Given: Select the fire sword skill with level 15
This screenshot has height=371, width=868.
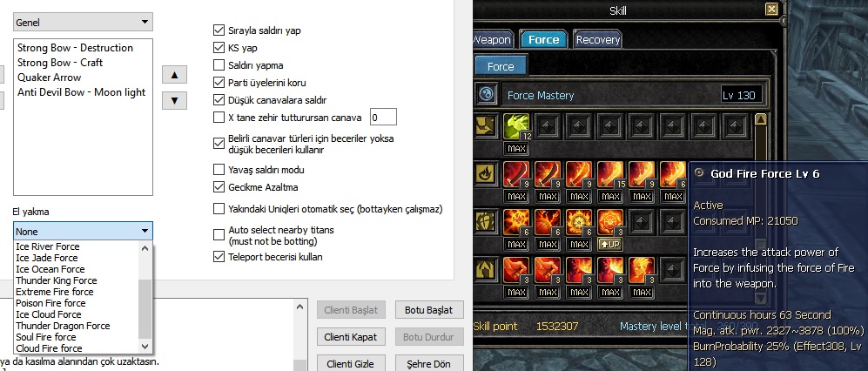Looking at the screenshot, I should pos(610,174).
